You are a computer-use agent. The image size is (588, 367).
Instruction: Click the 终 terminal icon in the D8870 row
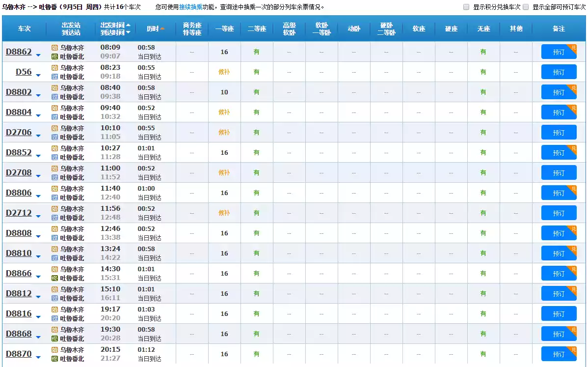point(55,359)
